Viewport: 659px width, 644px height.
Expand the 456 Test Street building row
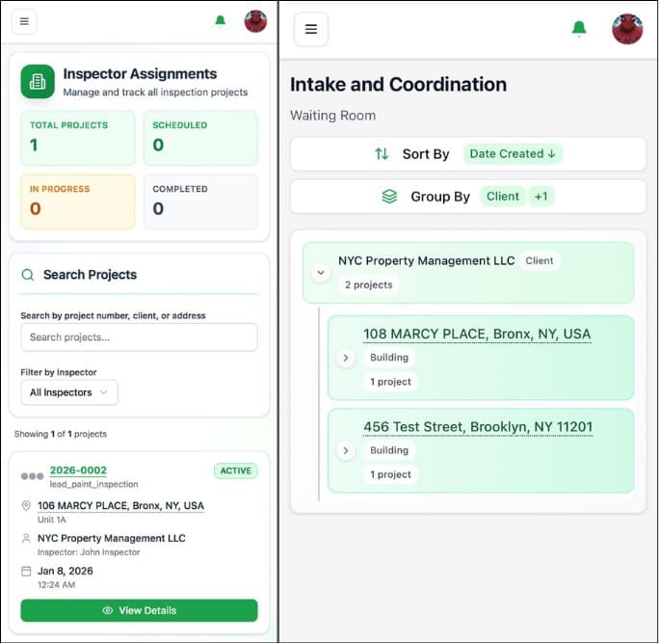point(346,451)
